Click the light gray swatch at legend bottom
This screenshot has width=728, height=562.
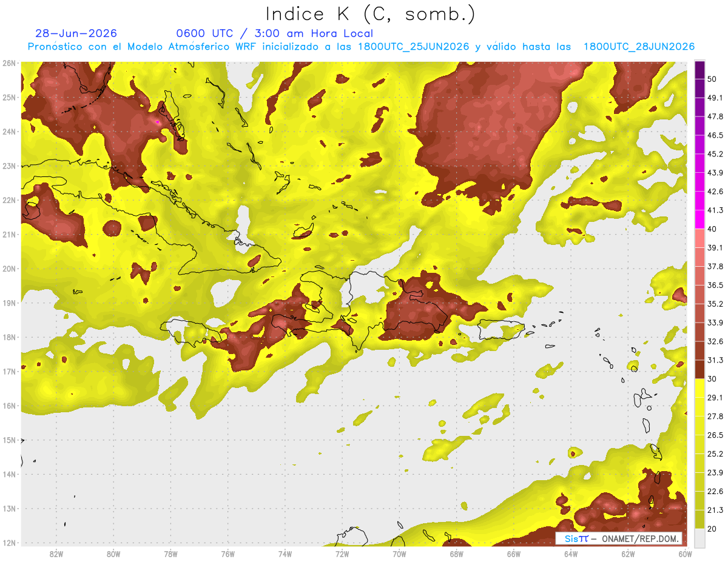[699, 537]
